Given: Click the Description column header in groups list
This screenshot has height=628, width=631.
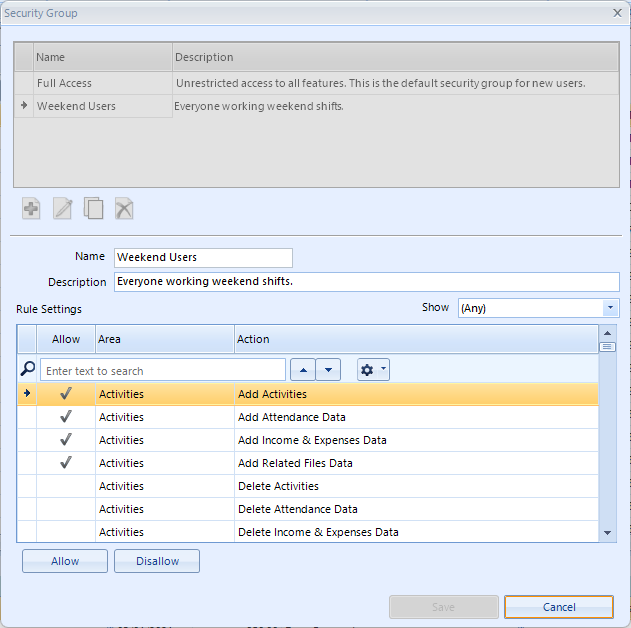Looking at the screenshot, I should (x=396, y=57).
